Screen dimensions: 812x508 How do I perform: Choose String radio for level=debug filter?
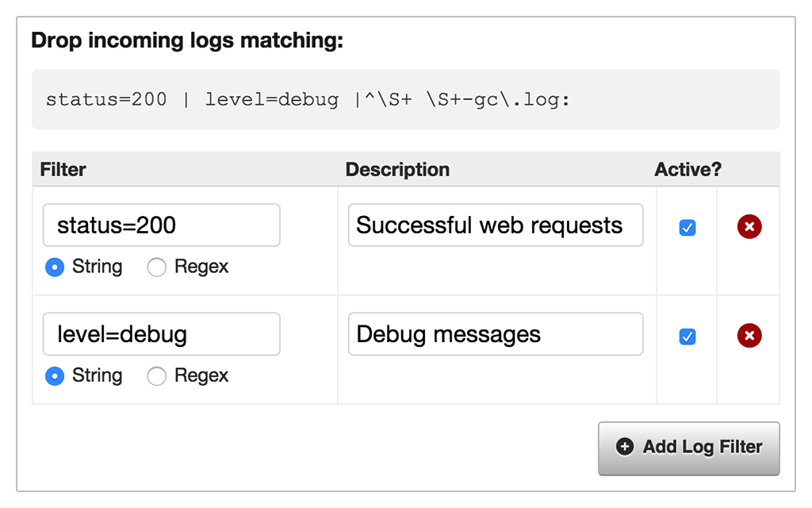tap(55, 376)
